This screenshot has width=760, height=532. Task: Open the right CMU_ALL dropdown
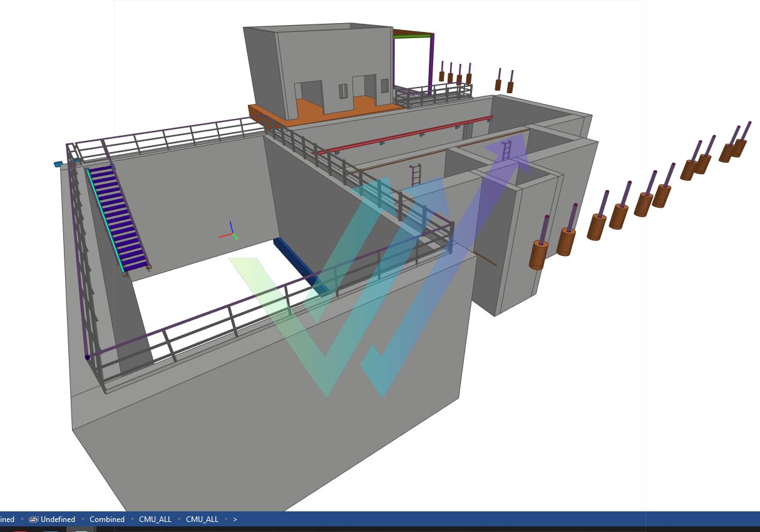(x=226, y=519)
